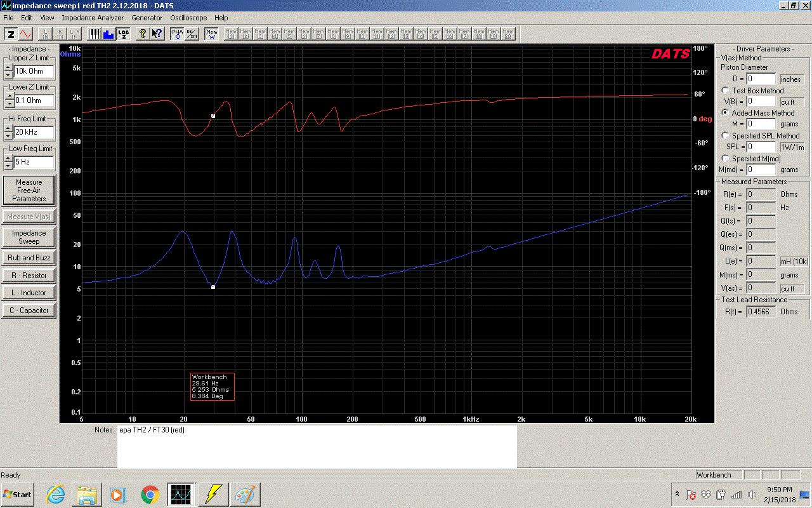Screen dimensions: 812x508
Task: Open the Impedance Analyzer menu
Action: pyautogui.click(x=93, y=18)
